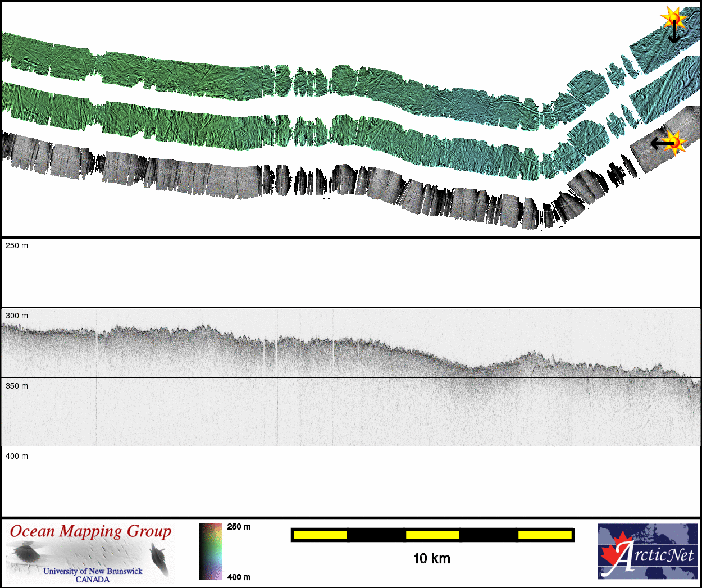This screenshot has width=702, height=588.
Task: Click the '350 m' depth label on the profile
Action: point(17,386)
